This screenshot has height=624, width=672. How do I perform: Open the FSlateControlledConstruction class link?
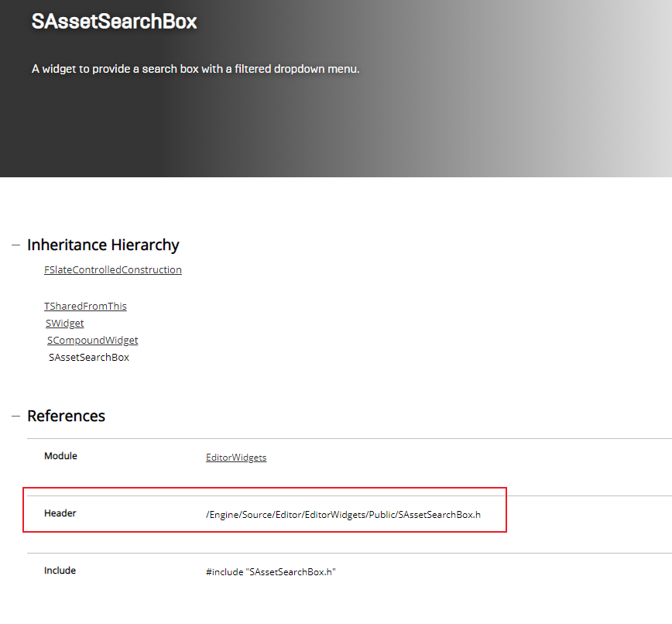click(x=113, y=270)
